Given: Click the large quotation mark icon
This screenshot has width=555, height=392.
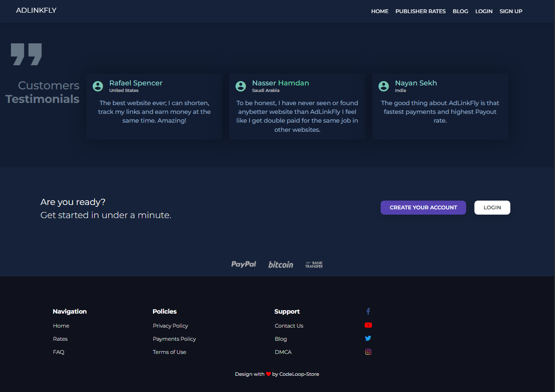Looking at the screenshot, I should point(26,54).
